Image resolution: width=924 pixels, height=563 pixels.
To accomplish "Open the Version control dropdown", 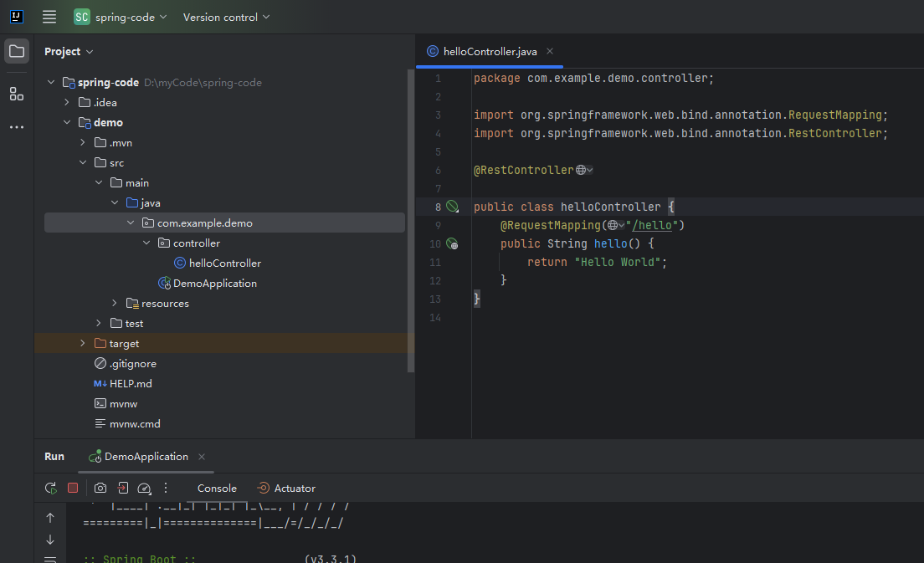I will [226, 17].
